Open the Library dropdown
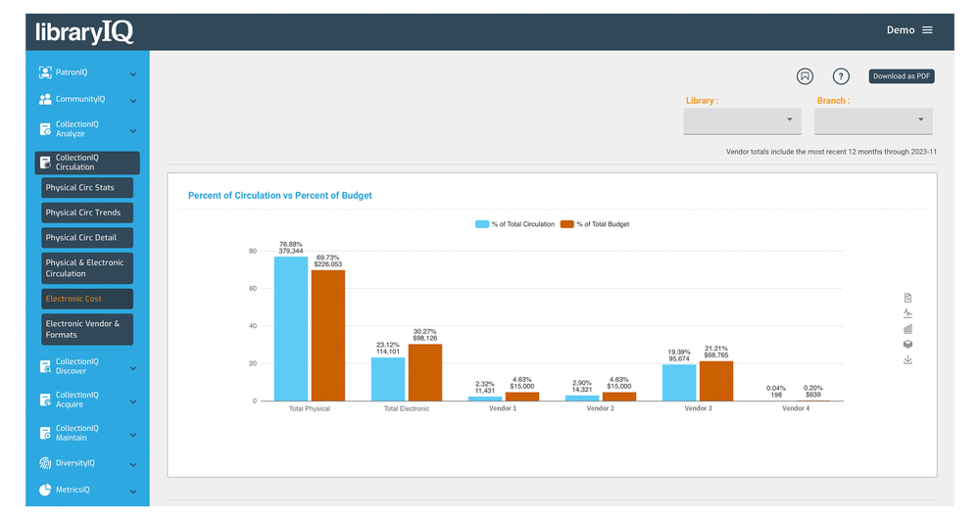Image resolution: width=980 pixels, height=520 pixels. [742, 121]
